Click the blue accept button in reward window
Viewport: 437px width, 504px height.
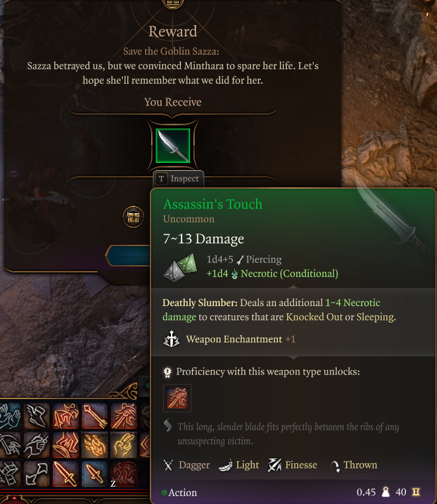tap(129, 255)
